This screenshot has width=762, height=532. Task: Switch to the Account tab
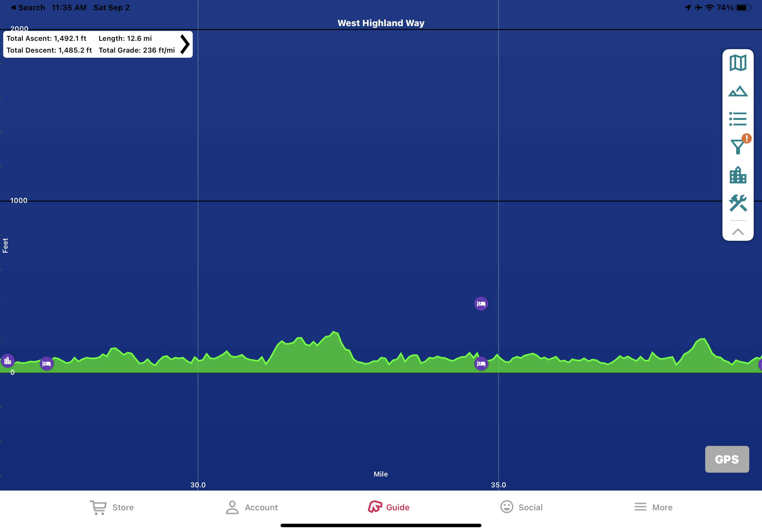[252, 507]
